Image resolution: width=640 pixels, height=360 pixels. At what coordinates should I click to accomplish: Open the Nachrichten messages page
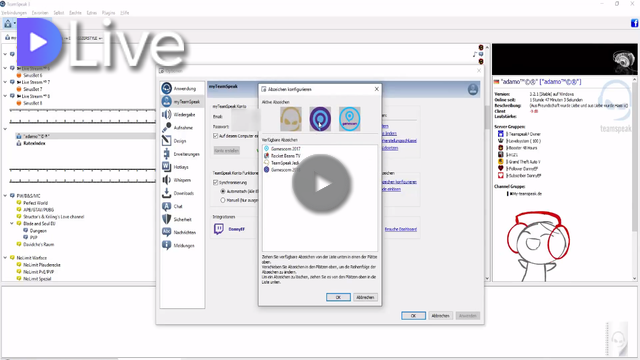pyautogui.click(x=180, y=232)
